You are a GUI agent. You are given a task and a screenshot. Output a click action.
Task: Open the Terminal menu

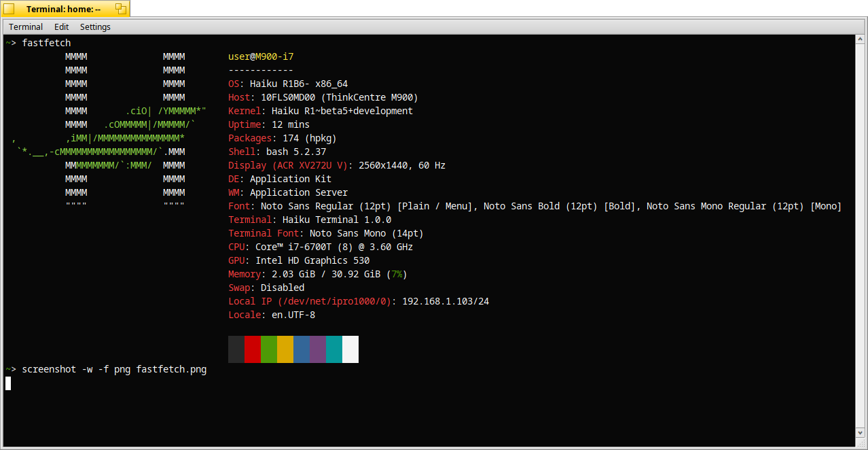(26, 27)
